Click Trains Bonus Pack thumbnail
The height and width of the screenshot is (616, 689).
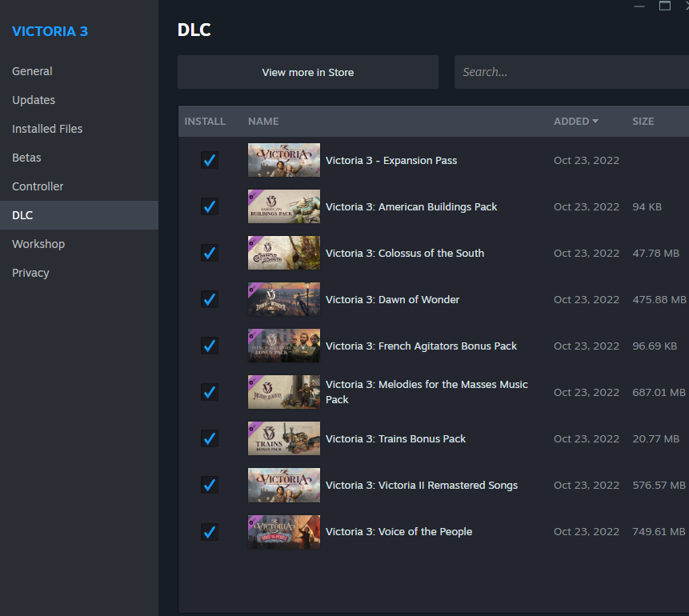tap(284, 438)
